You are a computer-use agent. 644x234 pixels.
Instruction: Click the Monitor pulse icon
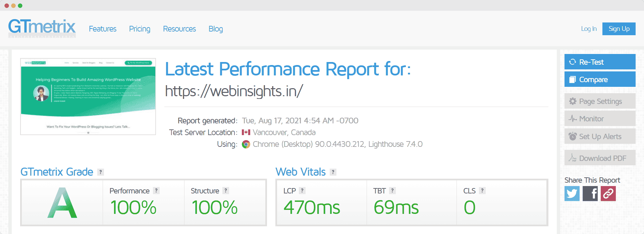pyautogui.click(x=573, y=119)
